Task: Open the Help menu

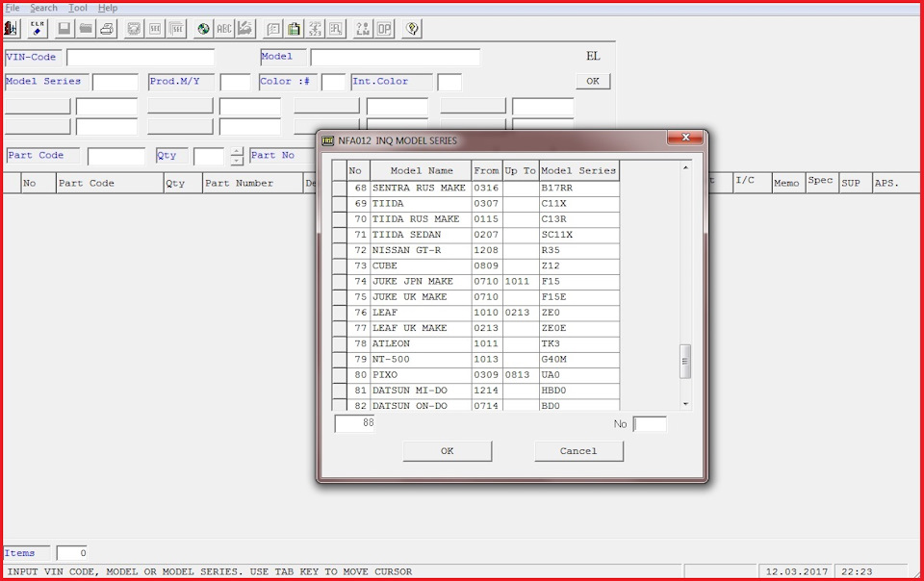Action: coord(108,8)
